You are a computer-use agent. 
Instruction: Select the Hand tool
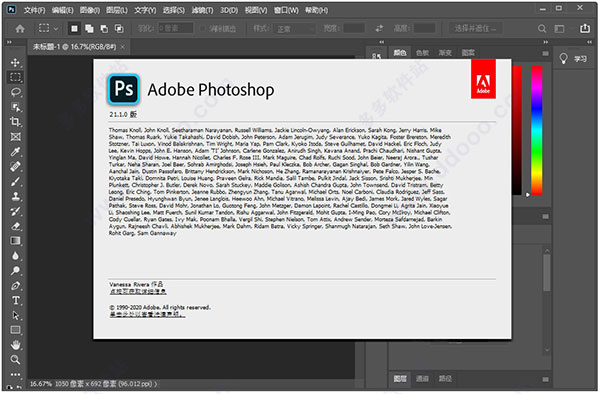[x=15, y=345]
